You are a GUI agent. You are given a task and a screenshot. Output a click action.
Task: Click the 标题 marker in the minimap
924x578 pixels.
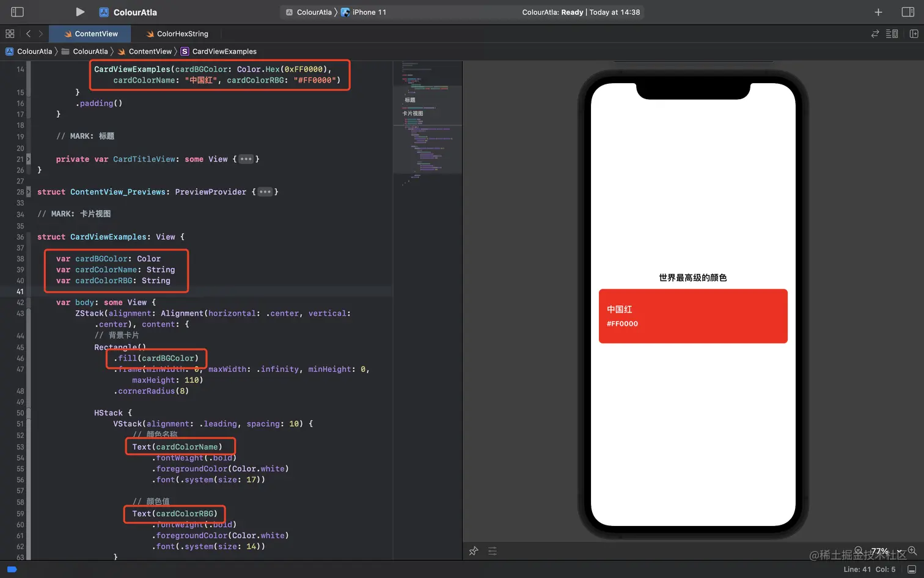coord(410,100)
